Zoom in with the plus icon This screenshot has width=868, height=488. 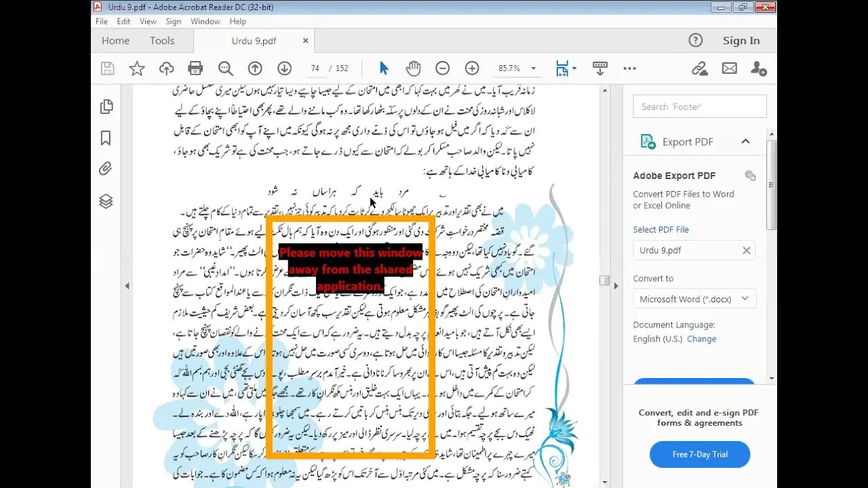coord(472,68)
